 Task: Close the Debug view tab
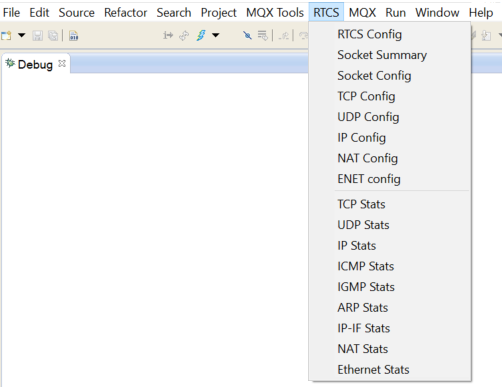point(62,63)
